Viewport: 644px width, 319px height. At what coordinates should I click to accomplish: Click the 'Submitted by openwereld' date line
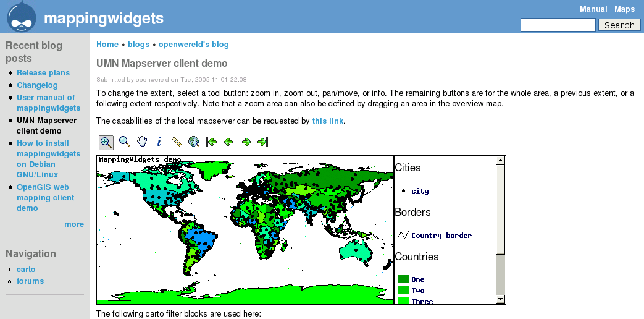pos(172,79)
